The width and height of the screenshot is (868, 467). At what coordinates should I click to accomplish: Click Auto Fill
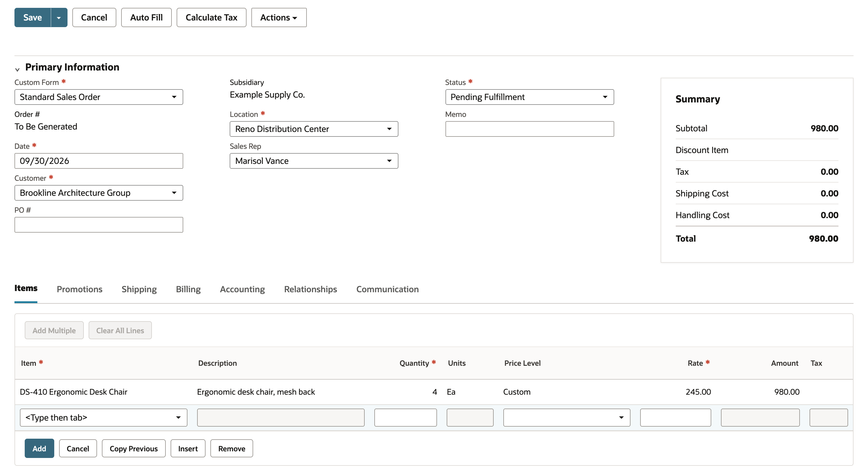pyautogui.click(x=146, y=17)
